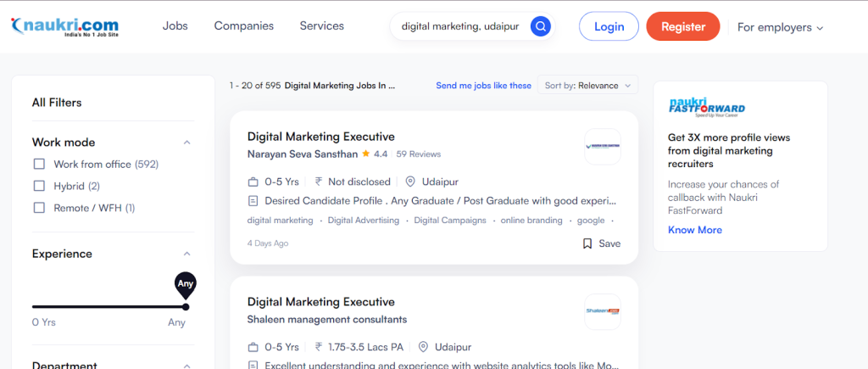Click the Experience slider handle

[186, 306]
